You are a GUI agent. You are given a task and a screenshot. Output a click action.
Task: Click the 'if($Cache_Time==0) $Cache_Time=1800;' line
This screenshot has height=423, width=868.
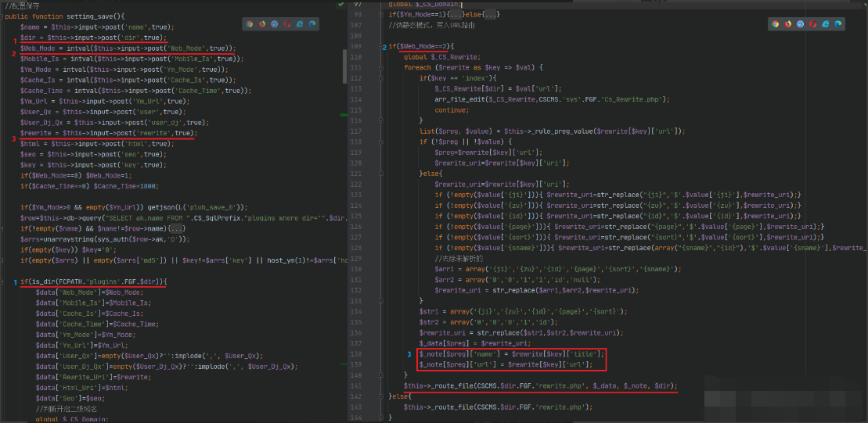click(x=90, y=186)
